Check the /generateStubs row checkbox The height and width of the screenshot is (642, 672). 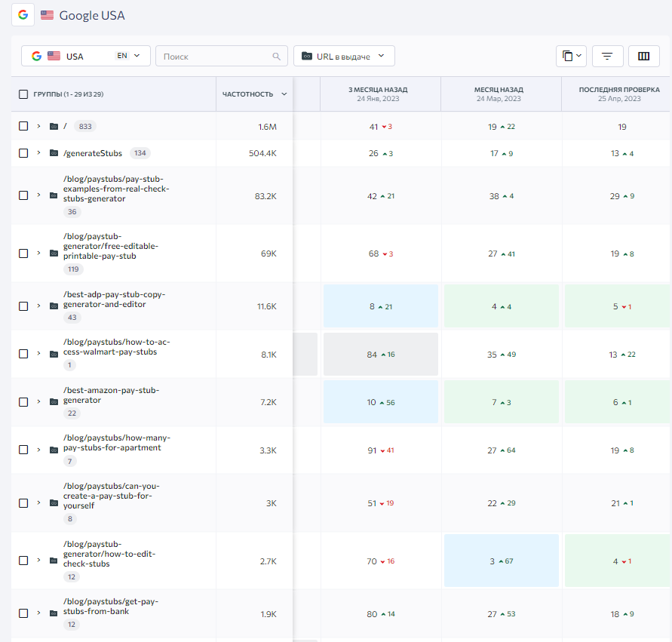(x=23, y=153)
